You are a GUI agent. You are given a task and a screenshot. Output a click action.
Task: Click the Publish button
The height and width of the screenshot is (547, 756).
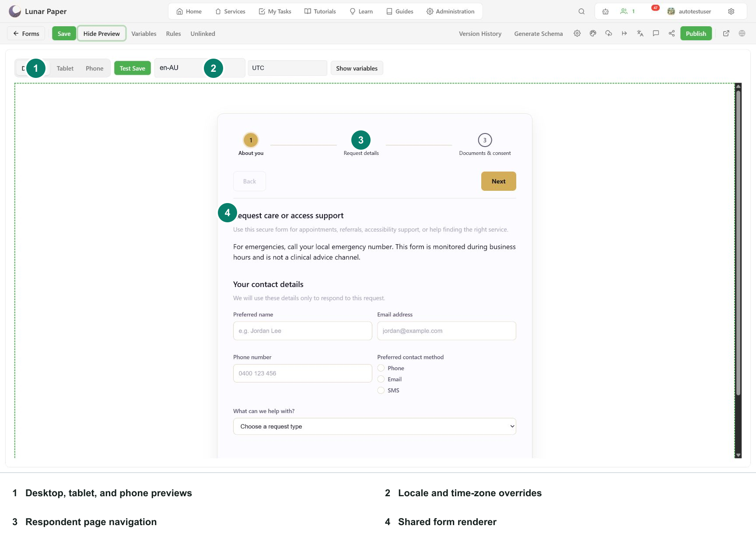coord(696,34)
